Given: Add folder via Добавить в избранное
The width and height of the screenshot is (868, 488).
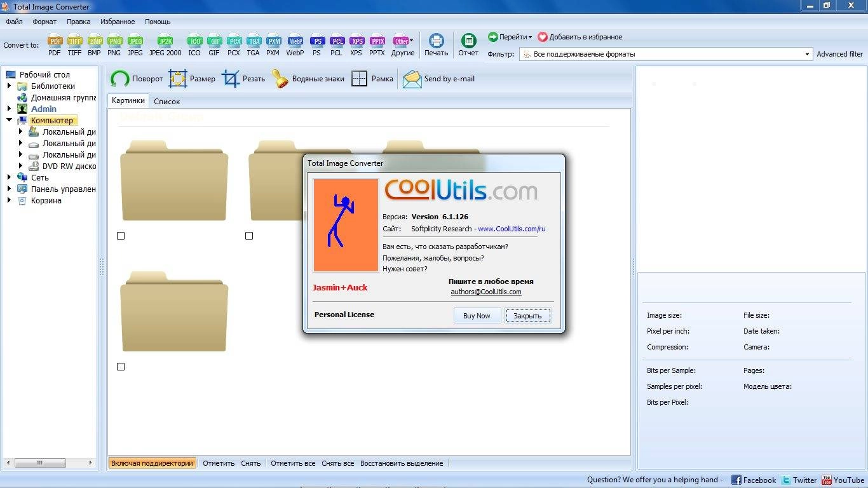Looking at the screenshot, I should pyautogui.click(x=580, y=37).
